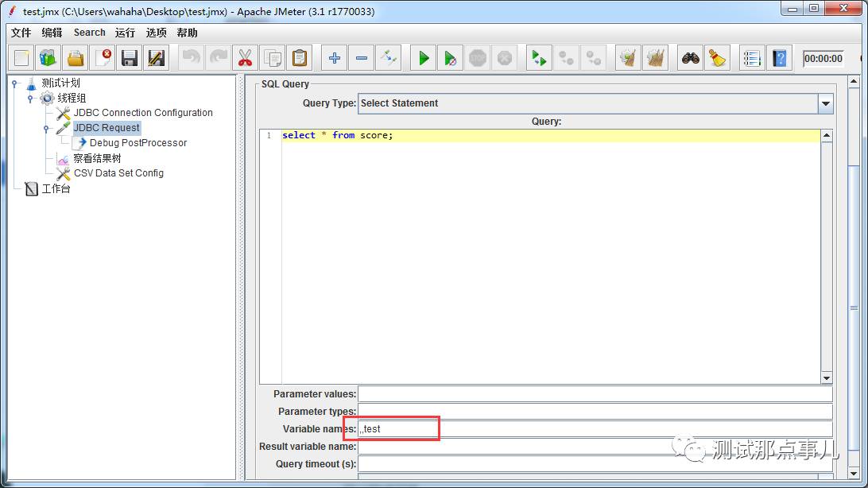Click the Save As icon with pencil
The image size is (868, 488).
coord(157,58)
